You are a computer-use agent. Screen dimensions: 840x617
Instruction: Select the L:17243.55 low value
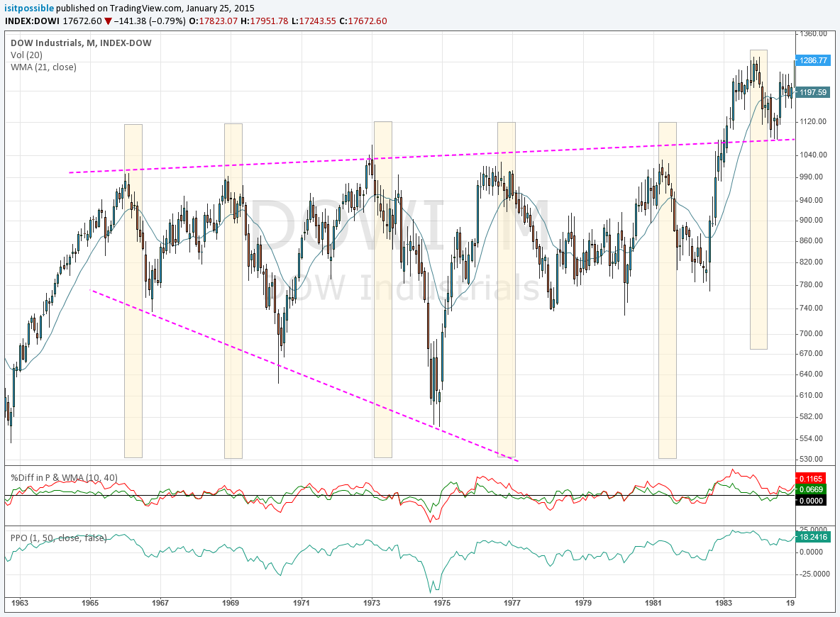point(314,21)
